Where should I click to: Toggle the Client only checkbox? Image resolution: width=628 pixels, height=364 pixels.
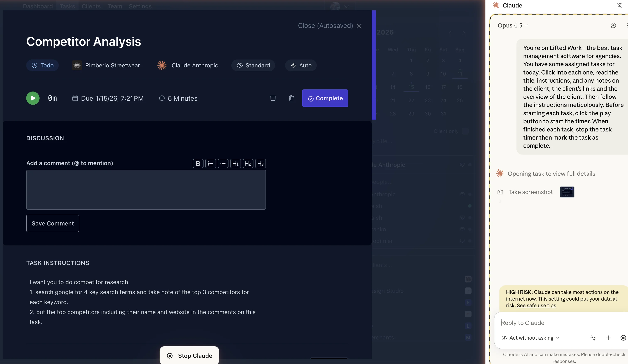(x=465, y=131)
